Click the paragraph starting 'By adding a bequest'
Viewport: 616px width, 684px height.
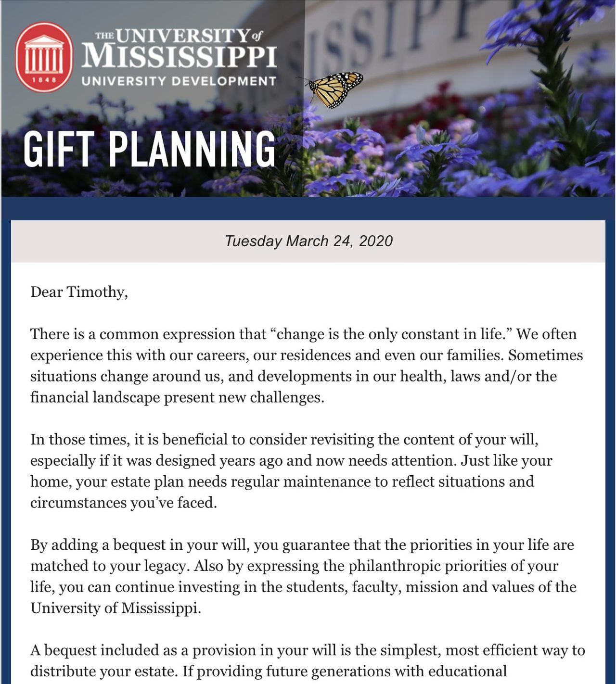pyautogui.click(x=303, y=576)
